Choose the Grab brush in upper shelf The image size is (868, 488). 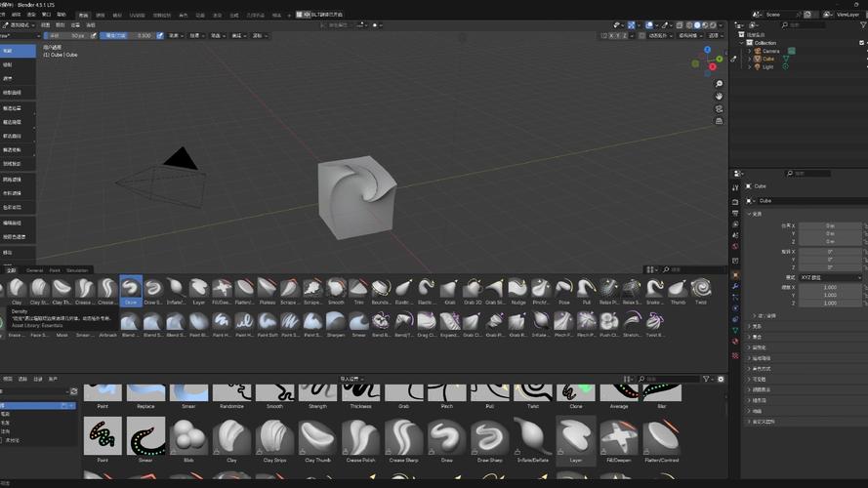point(449,291)
